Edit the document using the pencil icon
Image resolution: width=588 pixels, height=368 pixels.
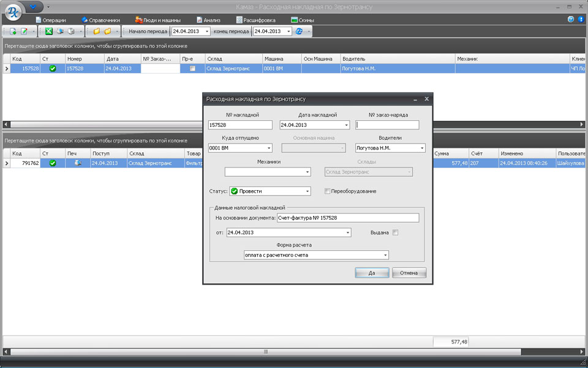[24, 31]
